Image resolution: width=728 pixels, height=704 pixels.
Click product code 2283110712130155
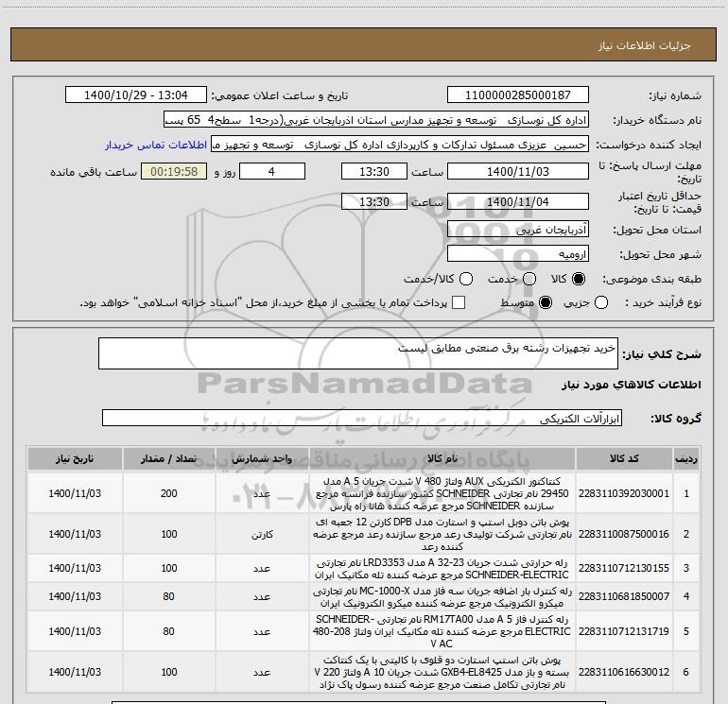[x=624, y=568]
